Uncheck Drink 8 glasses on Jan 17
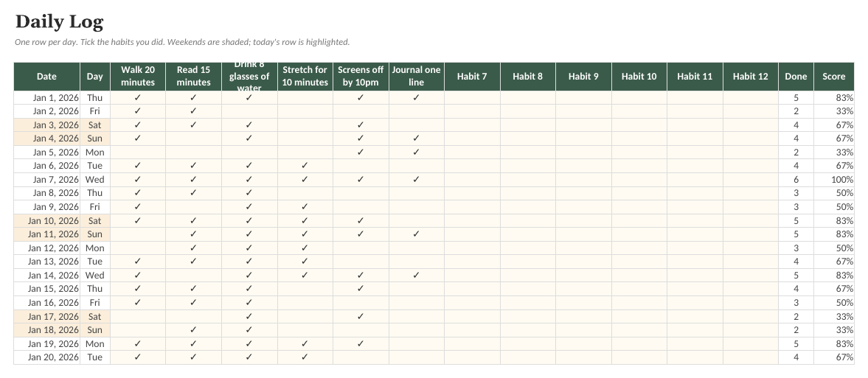This screenshot has width=868, height=378. pos(249,317)
